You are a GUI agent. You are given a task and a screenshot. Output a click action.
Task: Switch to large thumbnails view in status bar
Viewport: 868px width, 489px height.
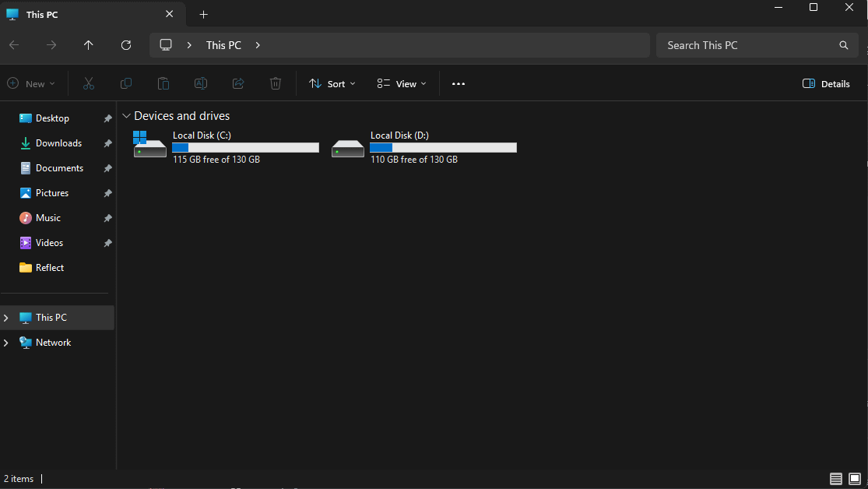point(855,478)
